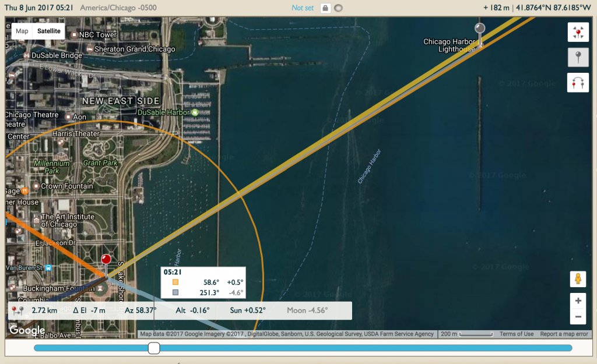Click the pin pair icon beside 2.72 km
597x364 pixels.
click(17, 310)
